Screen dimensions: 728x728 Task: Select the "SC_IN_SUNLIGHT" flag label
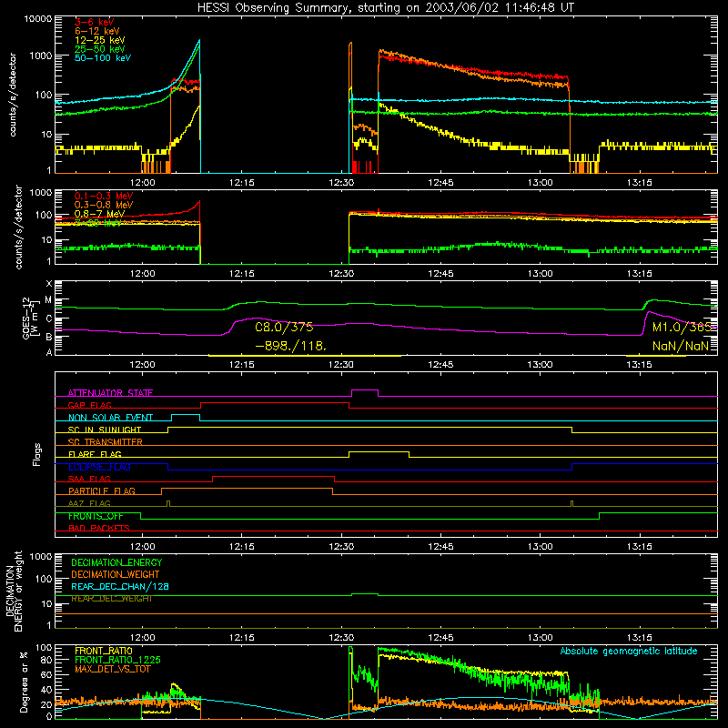click(x=105, y=430)
